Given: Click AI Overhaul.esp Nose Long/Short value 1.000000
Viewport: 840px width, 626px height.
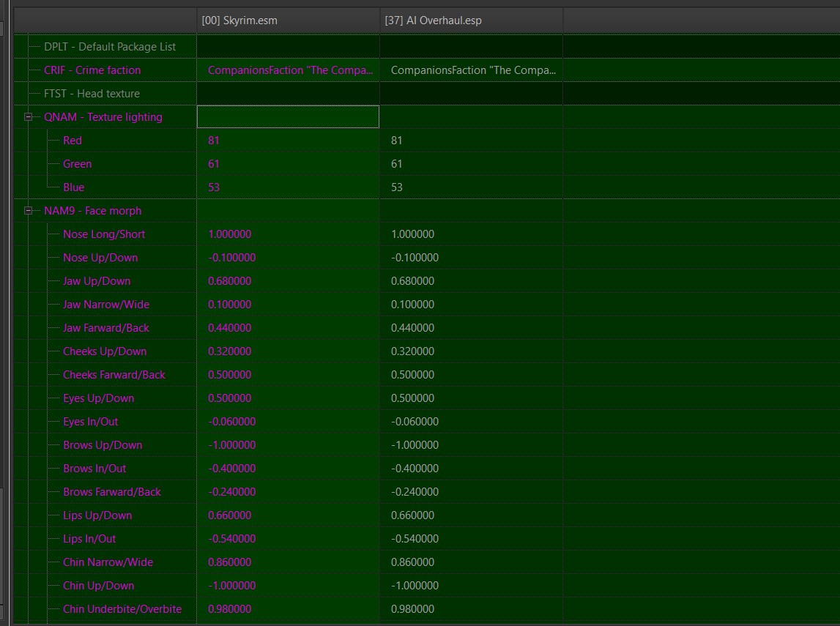Looking at the screenshot, I should pos(412,234).
